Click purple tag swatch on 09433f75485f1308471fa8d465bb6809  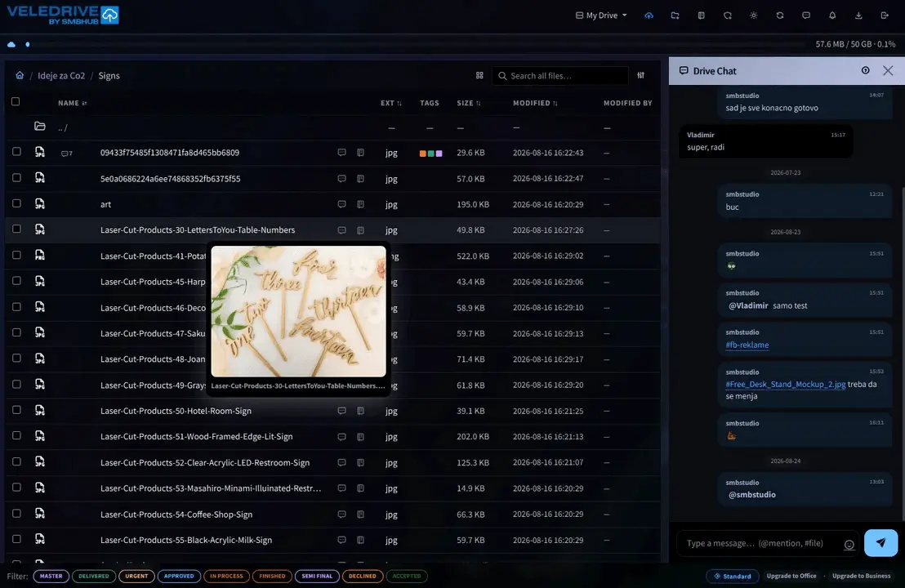point(439,154)
